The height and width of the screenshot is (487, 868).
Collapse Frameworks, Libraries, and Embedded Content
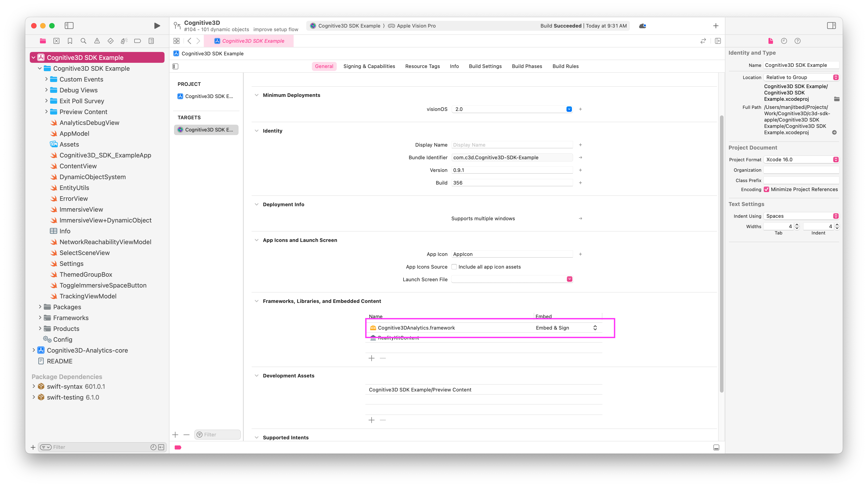point(256,301)
